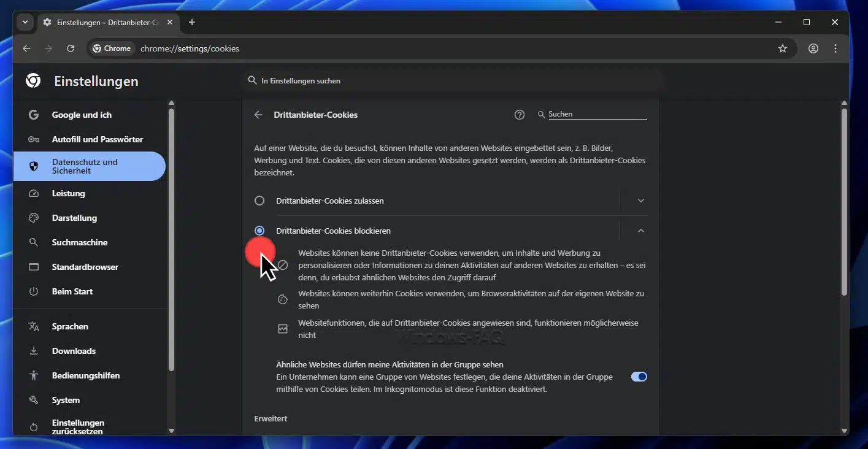Click Einstellungen zurücksetzen in sidebar
Viewport: 868px width, 449px height.
78,427
